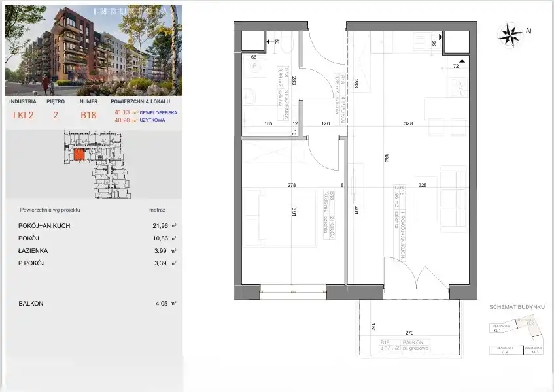The width and height of the screenshot is (554, 392).
Task: Click the BALKON row in area list
Action: 92,303
